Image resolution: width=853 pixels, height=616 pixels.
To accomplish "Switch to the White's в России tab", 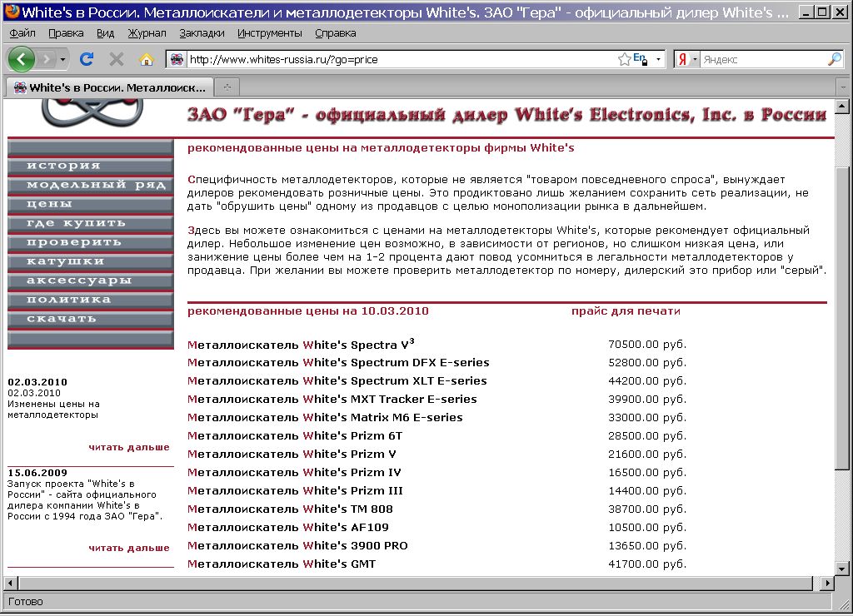I will [108, 87].
